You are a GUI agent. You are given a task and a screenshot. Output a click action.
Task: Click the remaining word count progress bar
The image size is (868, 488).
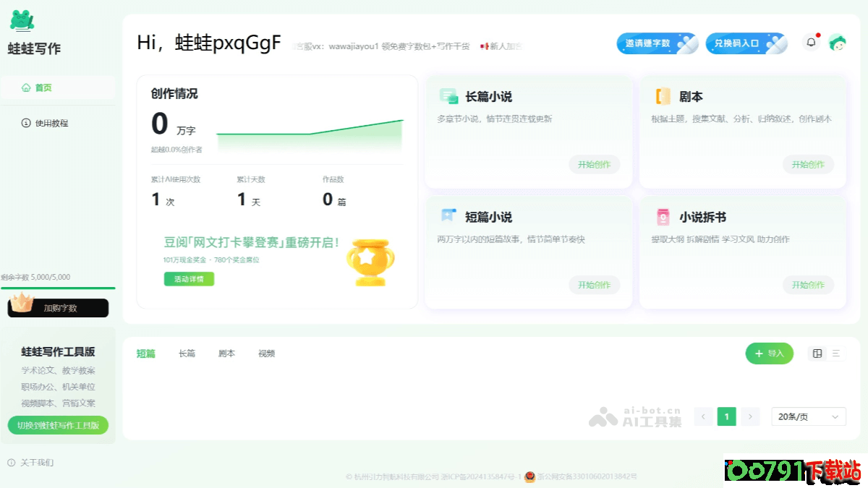coord(58,288)
